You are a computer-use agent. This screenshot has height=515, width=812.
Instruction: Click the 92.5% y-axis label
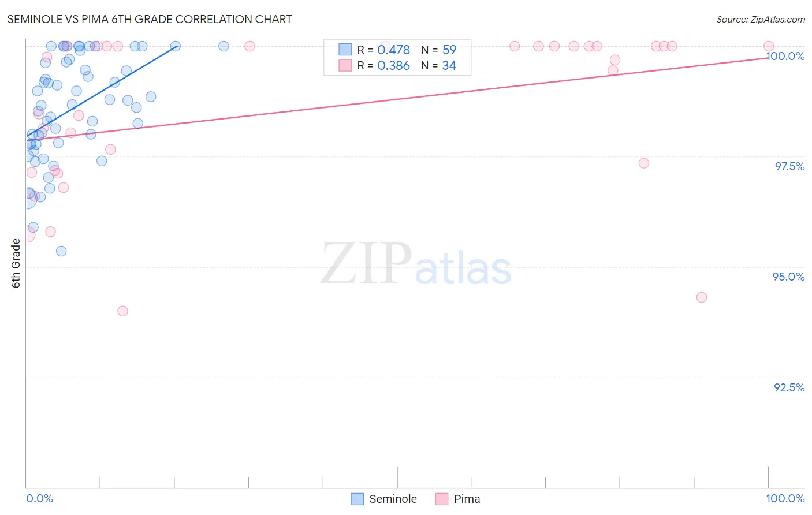[789, 387]
